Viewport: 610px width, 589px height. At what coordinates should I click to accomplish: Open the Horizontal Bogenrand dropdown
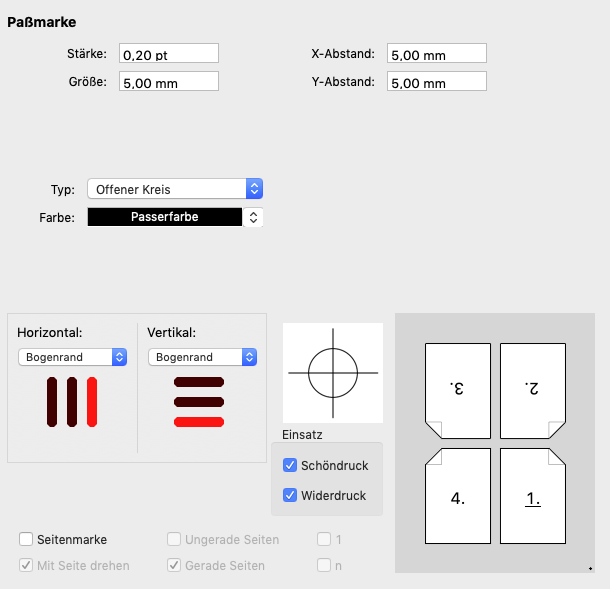click(72, 357)
